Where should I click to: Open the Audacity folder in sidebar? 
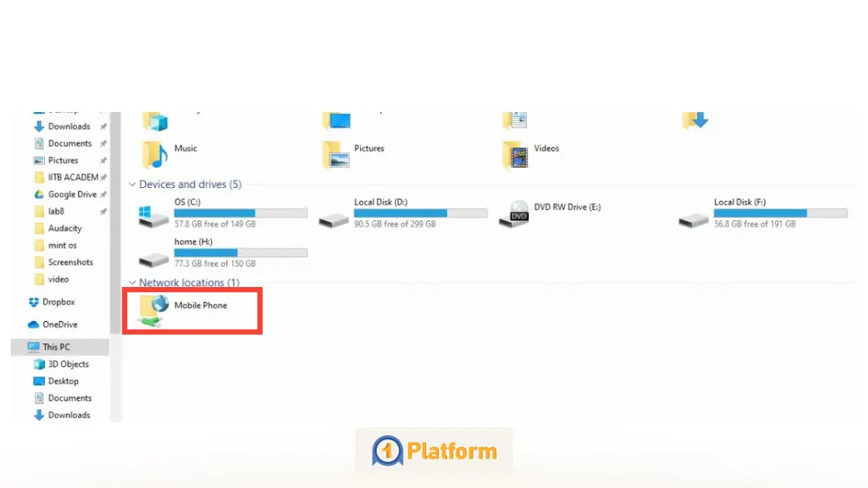(64, 228)
